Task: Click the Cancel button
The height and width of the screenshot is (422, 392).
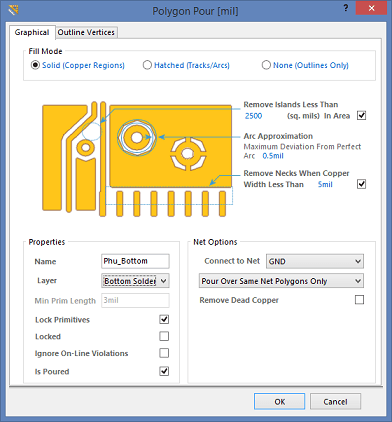Action: 335,402
